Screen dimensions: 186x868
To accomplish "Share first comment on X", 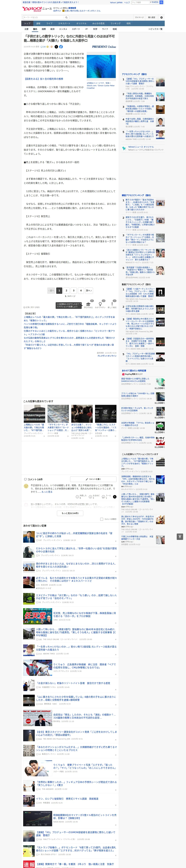I will pos(115,497).
